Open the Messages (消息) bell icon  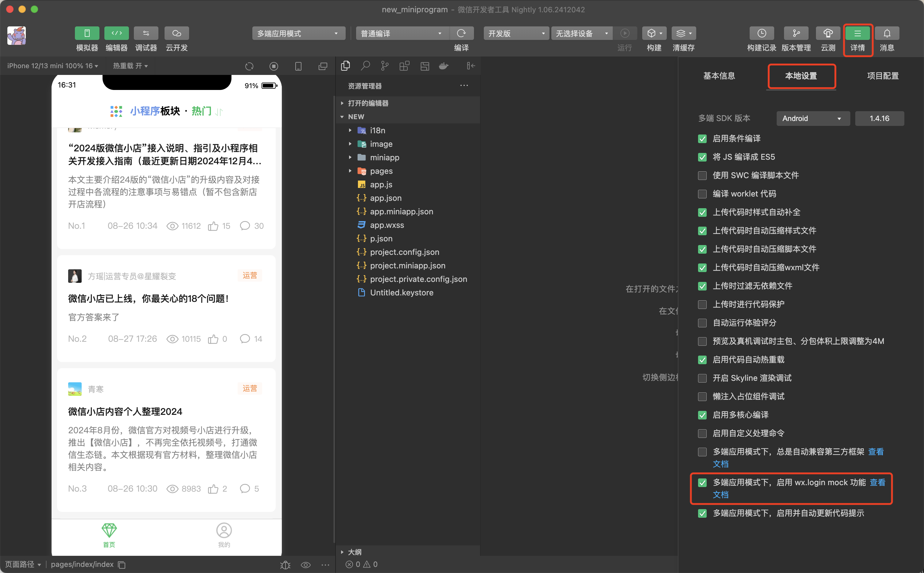(x=887, y=33)
